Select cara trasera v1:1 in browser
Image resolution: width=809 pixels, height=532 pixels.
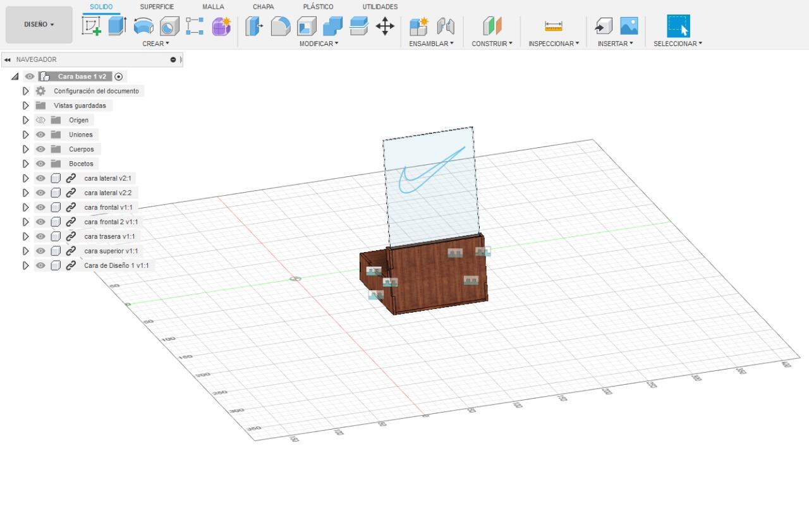[109, 236]
